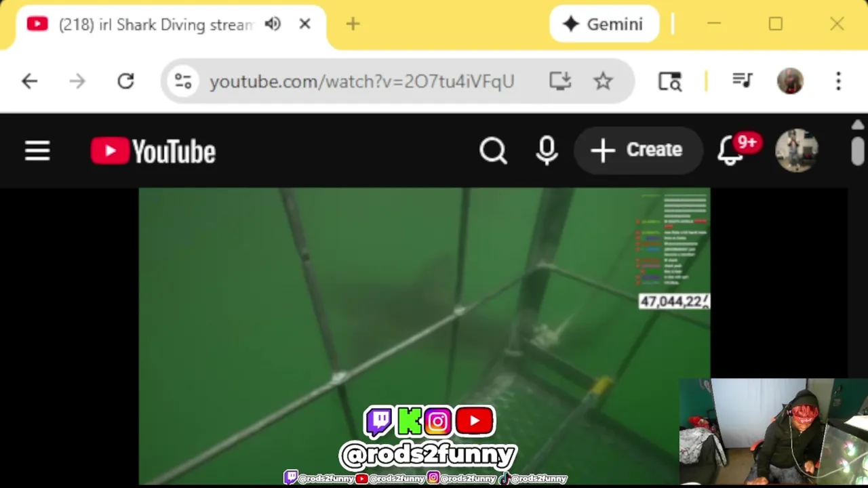Go to the YouTube home logo
This screenshot has width=868, height=488.
coord(153,151)
